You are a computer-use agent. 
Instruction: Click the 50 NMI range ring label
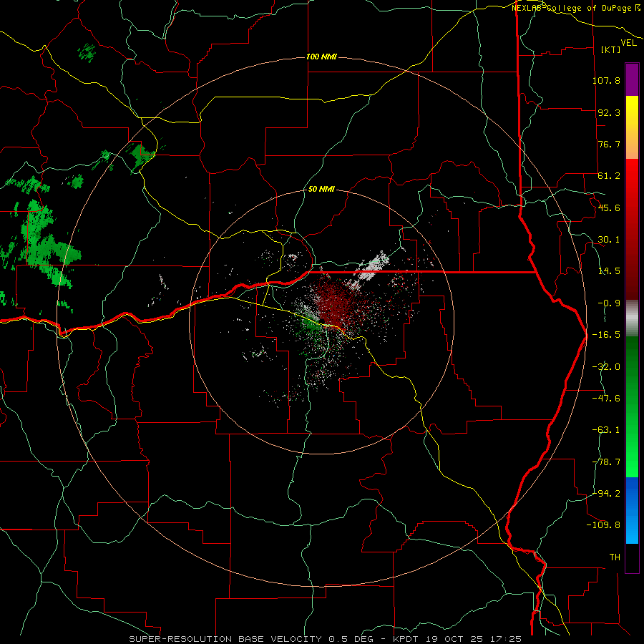[x=321, y=189]
